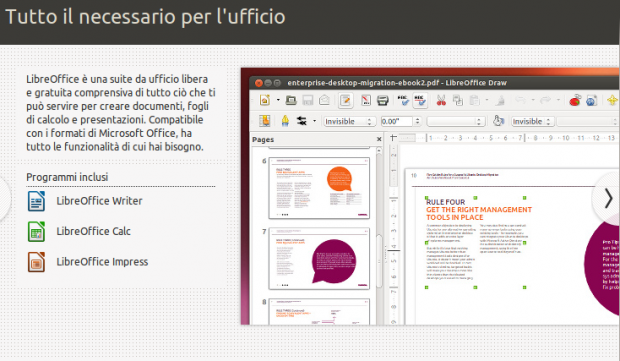Image resolution: width=620 pixels, height=361 pixels.
Task: Close the Pages panel
Action: 379,139
